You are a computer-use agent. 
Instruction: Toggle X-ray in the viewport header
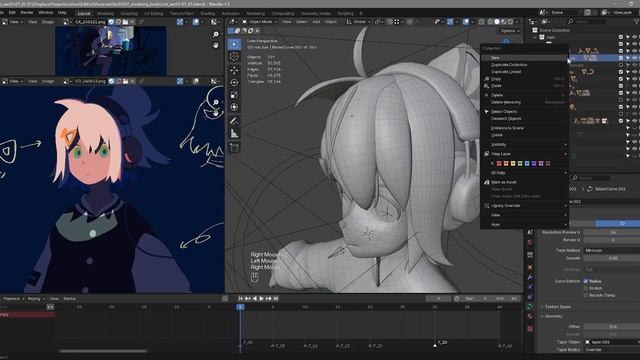pos(481,21)
